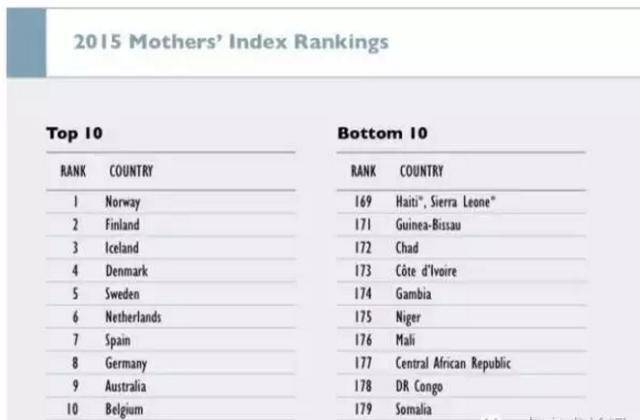Select the Norway row
This screenshot has width=640, height=420.
123,202
